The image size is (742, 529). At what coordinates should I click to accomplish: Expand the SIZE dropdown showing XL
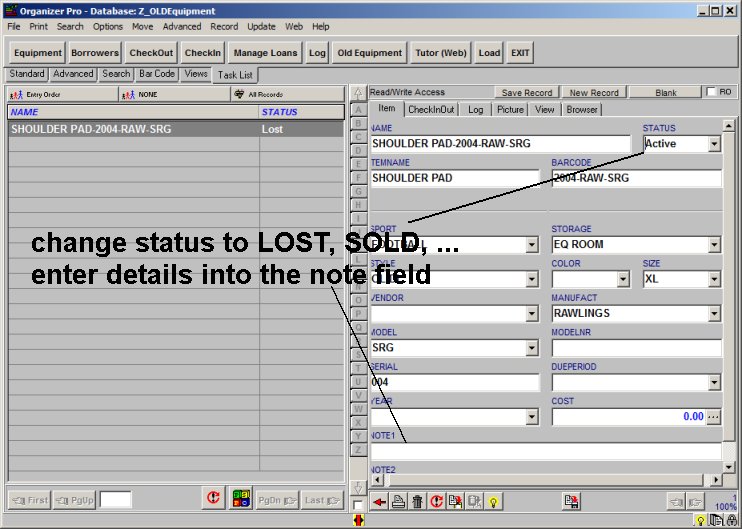point(714,279)
